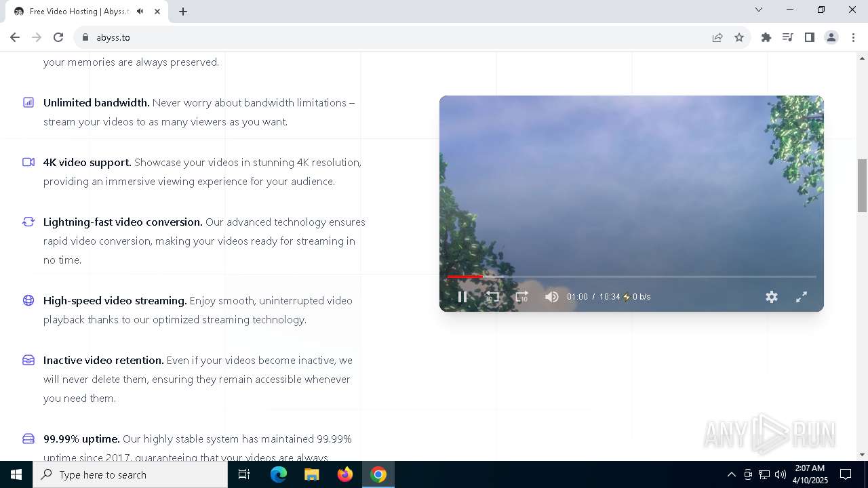
Task: View site information lock icon
Action: pos(85,37)
